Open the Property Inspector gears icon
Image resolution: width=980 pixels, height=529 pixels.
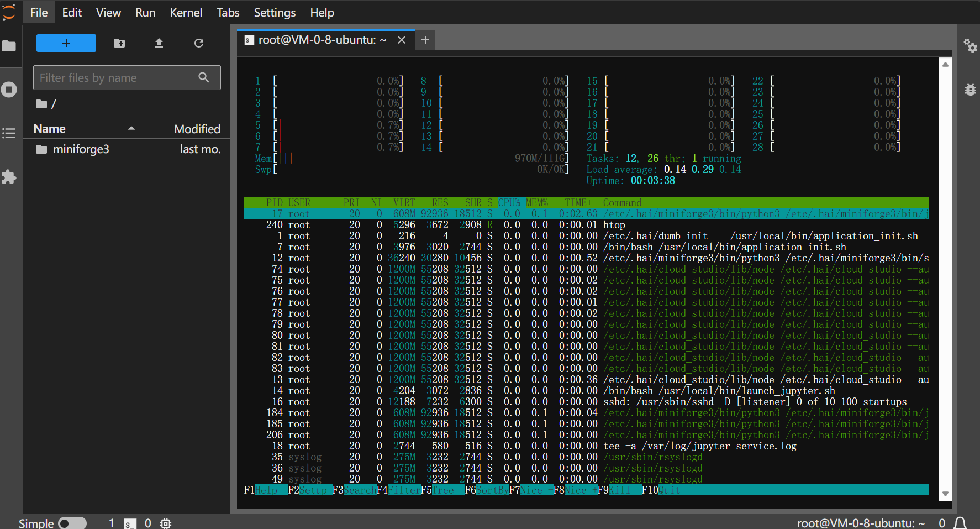pos(970,45)
